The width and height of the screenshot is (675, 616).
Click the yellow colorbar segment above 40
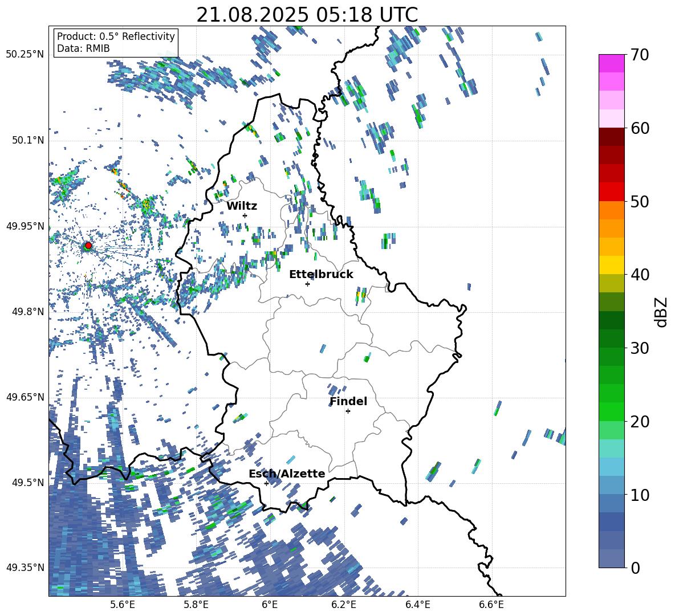(611, 265)
